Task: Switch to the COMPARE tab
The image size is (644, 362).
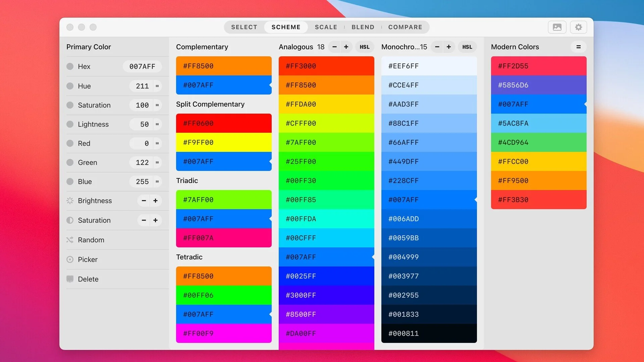Action: [x=405, y=27]
